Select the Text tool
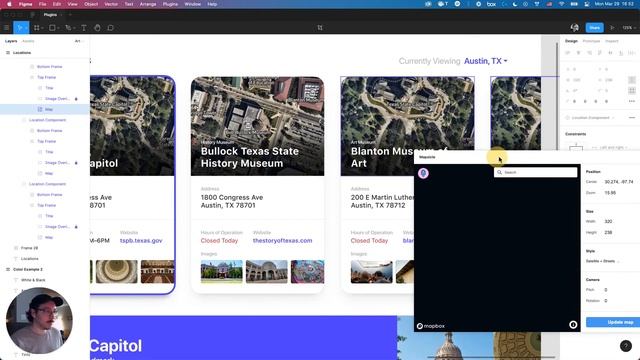Screen dimensions: 640x360 84,28
